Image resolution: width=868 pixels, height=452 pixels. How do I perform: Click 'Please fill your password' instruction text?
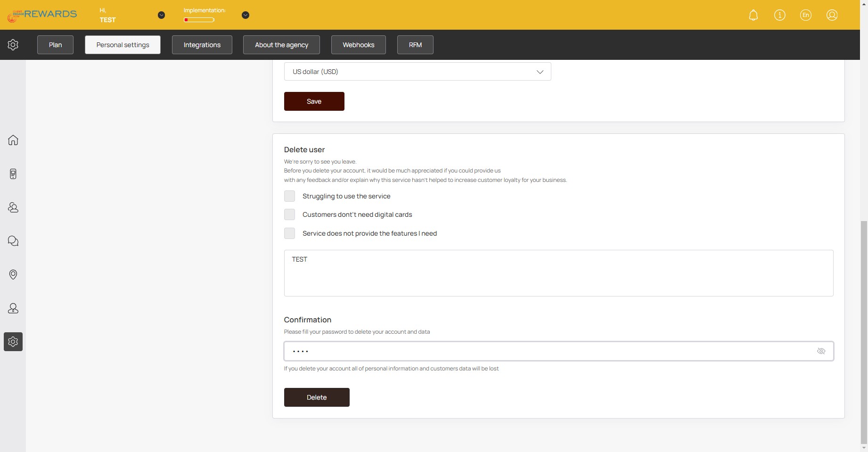(357, 332)
